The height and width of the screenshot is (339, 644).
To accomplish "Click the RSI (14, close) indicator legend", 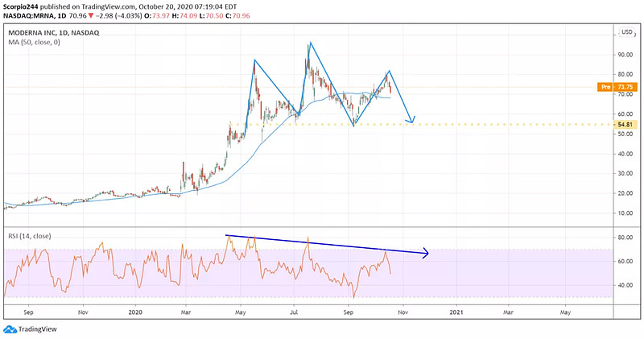I will click(30, 236).
